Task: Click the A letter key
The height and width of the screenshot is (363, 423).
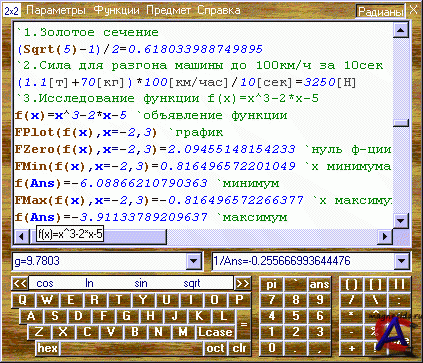Action: click(31, 316)
